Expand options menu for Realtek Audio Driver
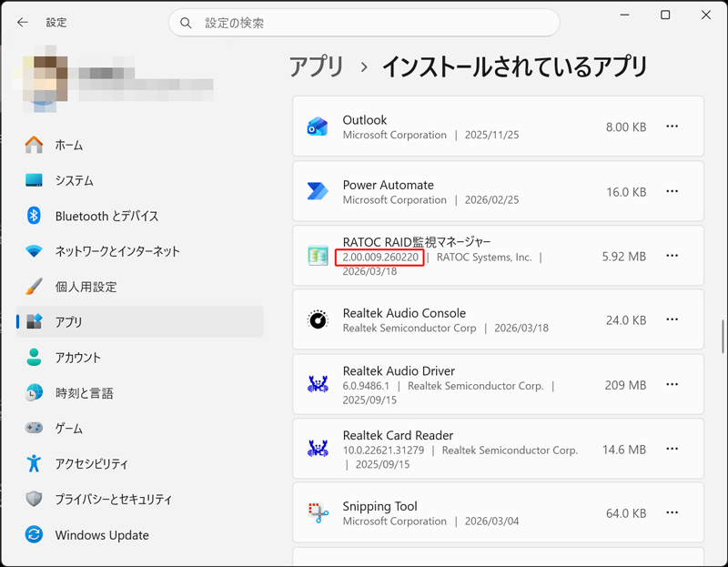728x567 pixels. (672, 385)
